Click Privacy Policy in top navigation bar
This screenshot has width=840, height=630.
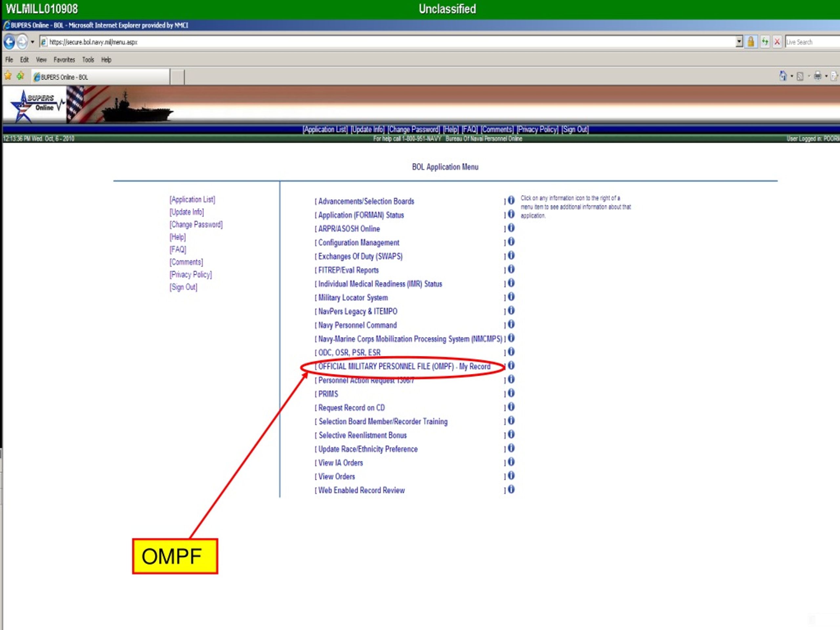point(537,130)
